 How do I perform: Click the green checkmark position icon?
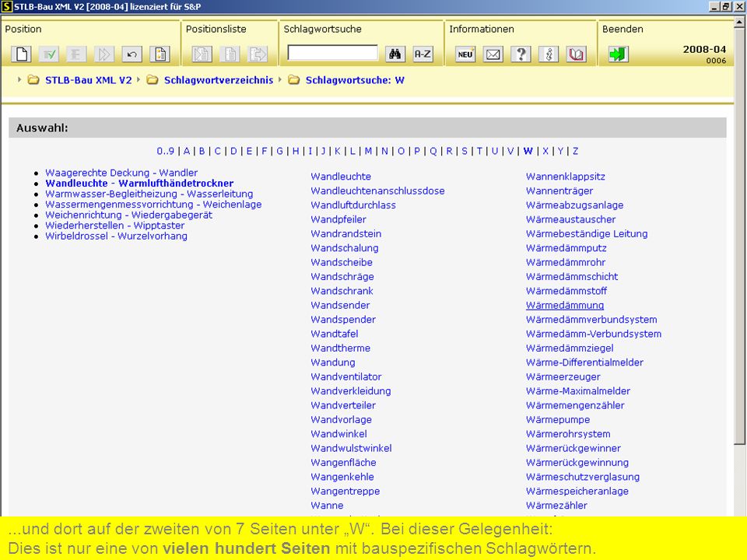[48, 54]
